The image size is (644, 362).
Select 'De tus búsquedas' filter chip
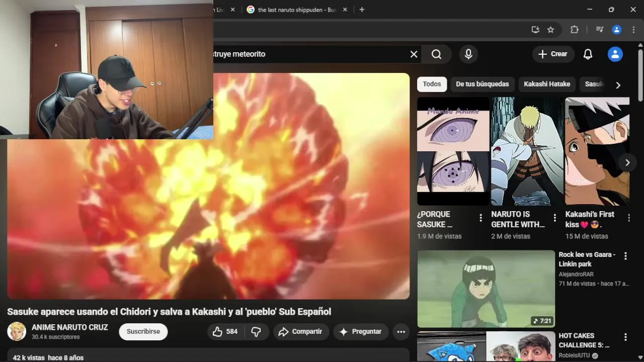point(482,84)
